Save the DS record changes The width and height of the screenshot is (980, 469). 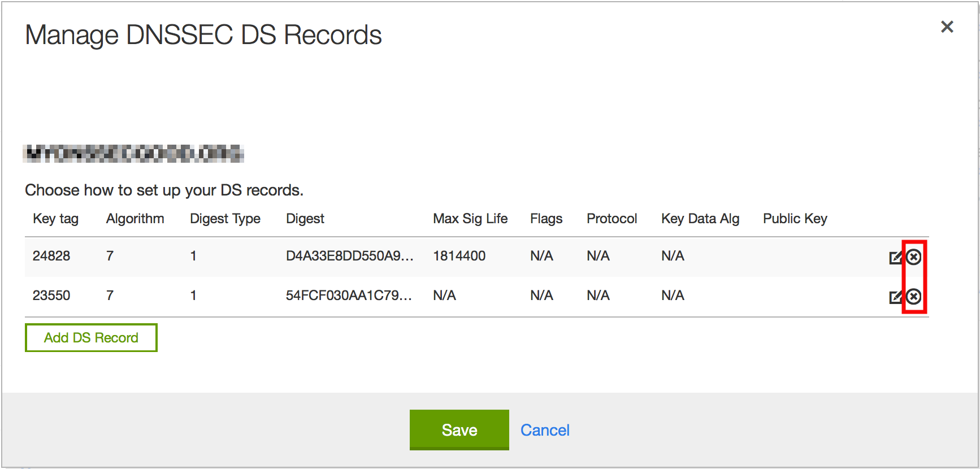(x=459, y=430)
